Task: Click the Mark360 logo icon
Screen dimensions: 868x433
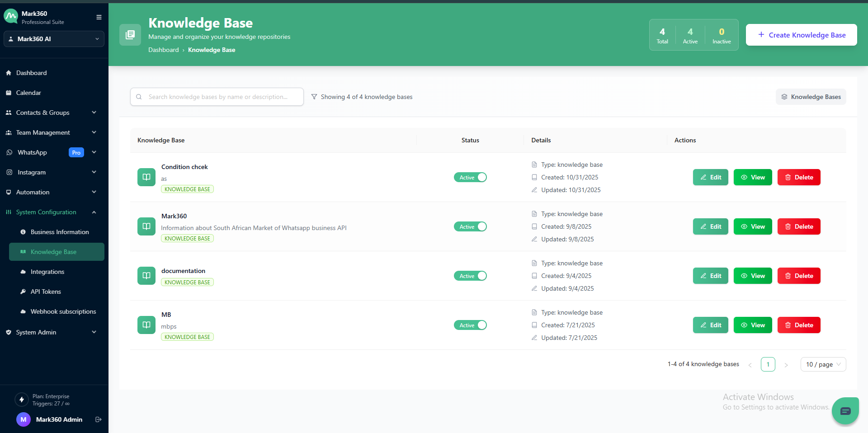Action: [11, 17]
